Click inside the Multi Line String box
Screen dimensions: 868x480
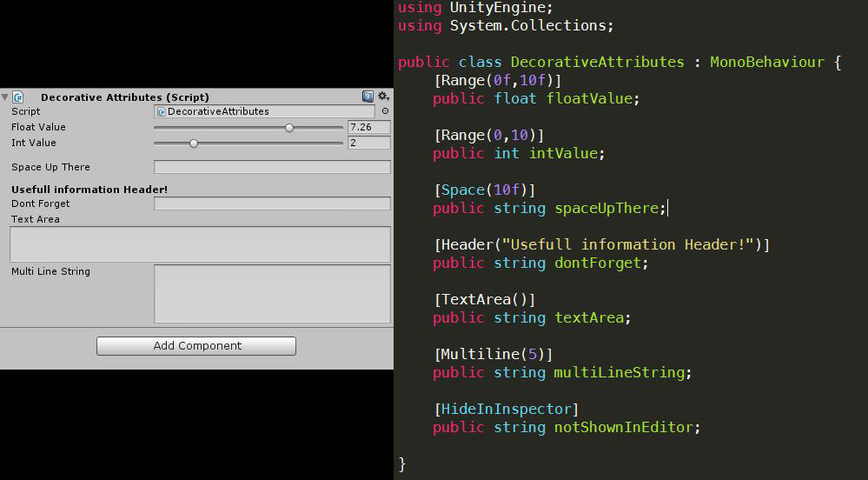tap(272, 294)
